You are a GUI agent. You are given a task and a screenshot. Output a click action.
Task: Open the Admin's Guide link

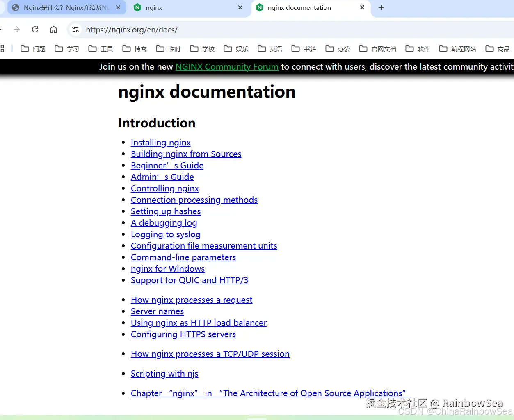(x=162, y=177)
